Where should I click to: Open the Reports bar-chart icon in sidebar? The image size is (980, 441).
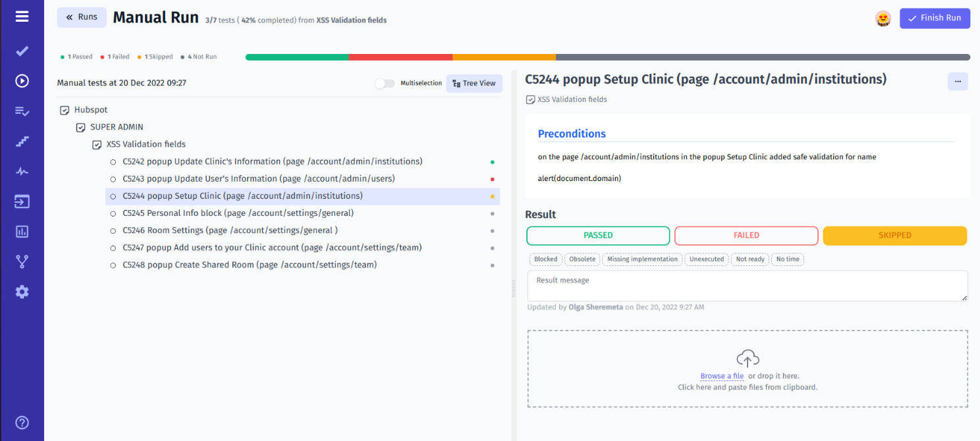coord(22,231)
